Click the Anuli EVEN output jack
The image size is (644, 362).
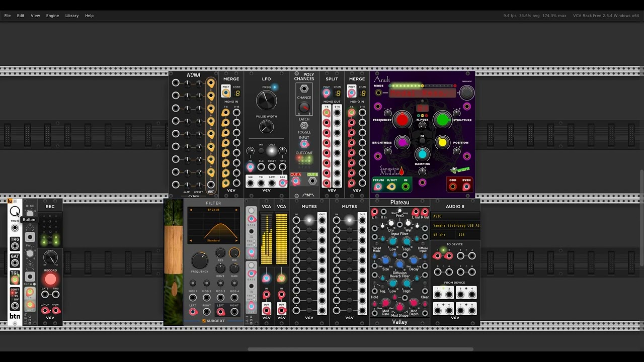(x=466, y=187)
